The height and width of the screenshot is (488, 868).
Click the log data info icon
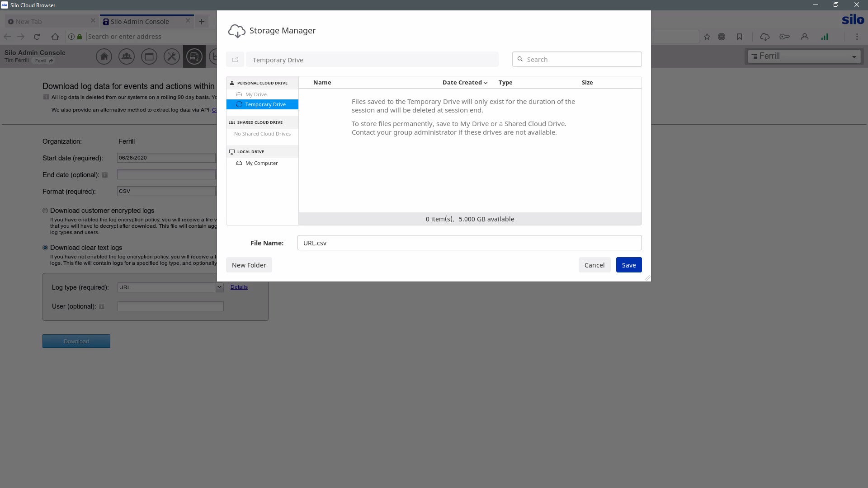click(x=46, y=97)
